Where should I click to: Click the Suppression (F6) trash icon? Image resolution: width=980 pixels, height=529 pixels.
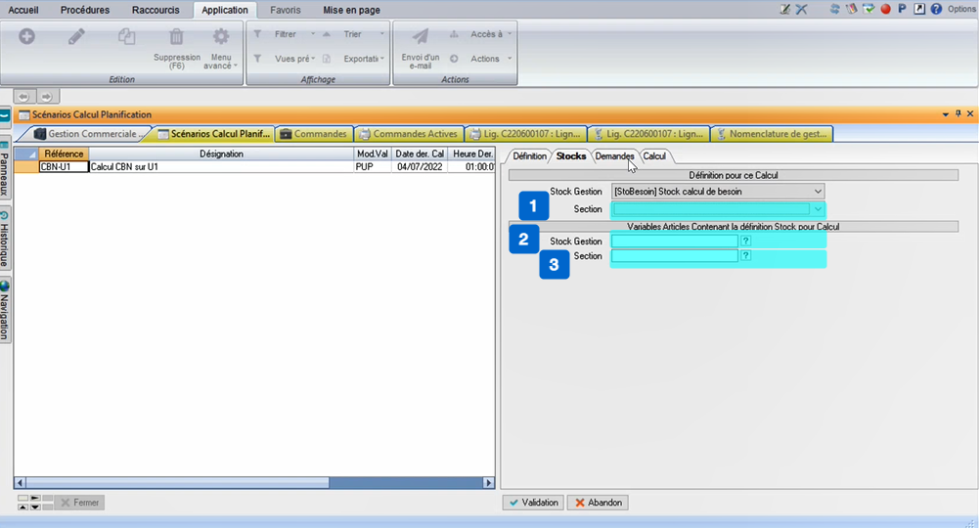[x=176, y=37]
